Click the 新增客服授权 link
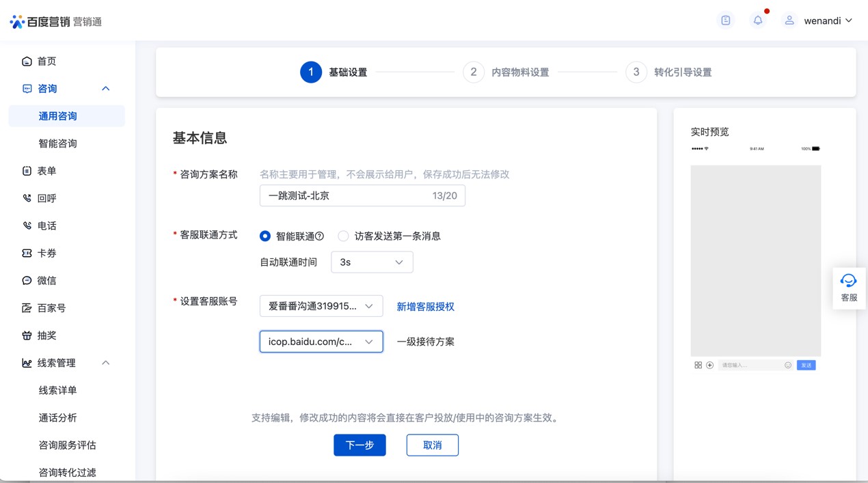 tap(425, 307)
